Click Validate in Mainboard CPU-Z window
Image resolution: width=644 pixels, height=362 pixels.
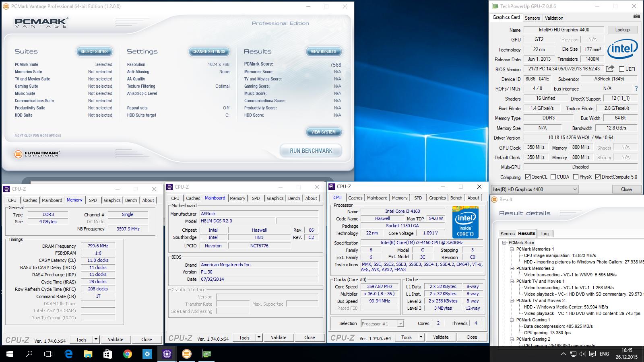click(x=279, y=338)
